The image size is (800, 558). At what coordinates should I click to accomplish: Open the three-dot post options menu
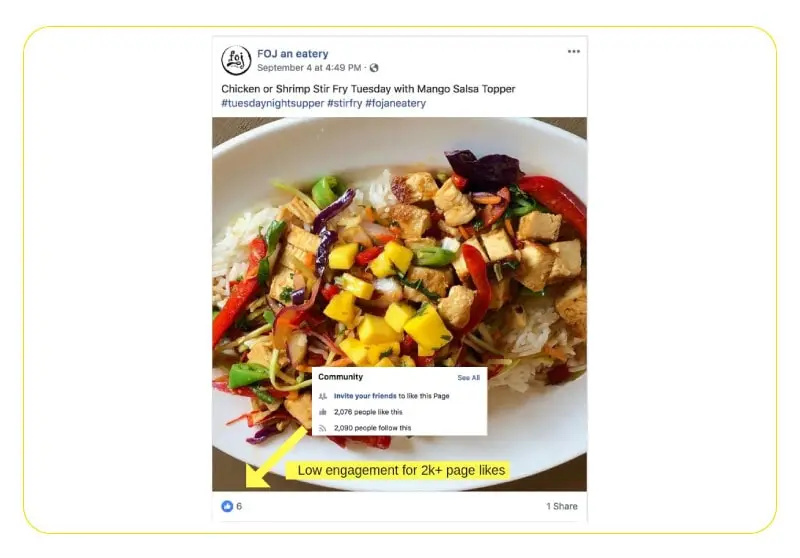pos(573,52)
